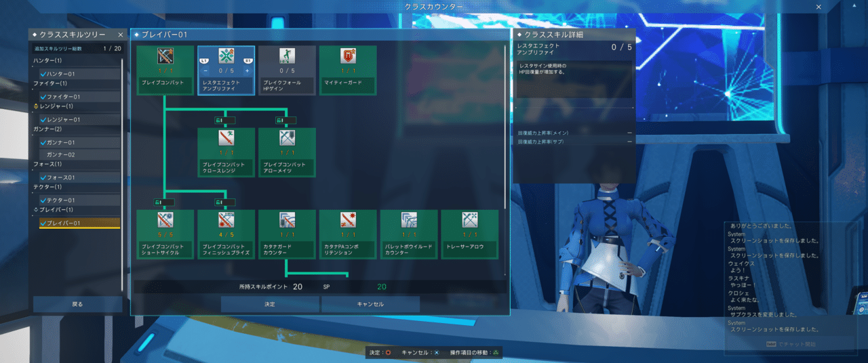
Task: Select the ガンナー02 skill tree
Action: point(79,154)
